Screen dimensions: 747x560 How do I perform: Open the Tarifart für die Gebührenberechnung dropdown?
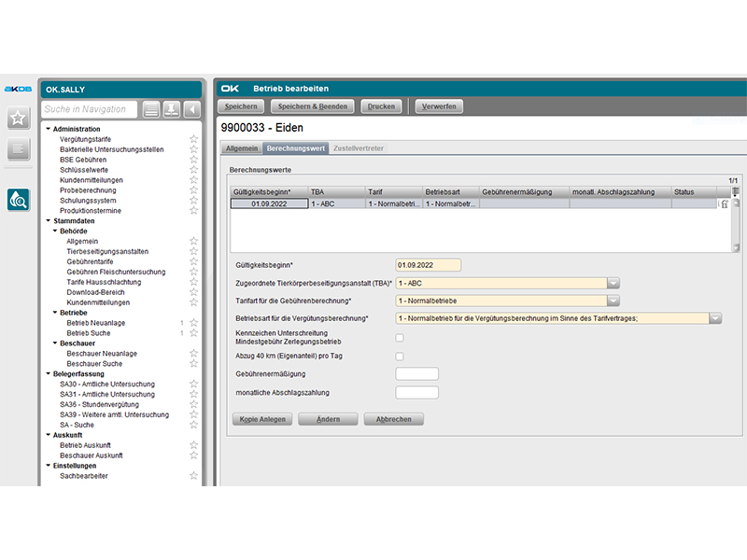613,301
